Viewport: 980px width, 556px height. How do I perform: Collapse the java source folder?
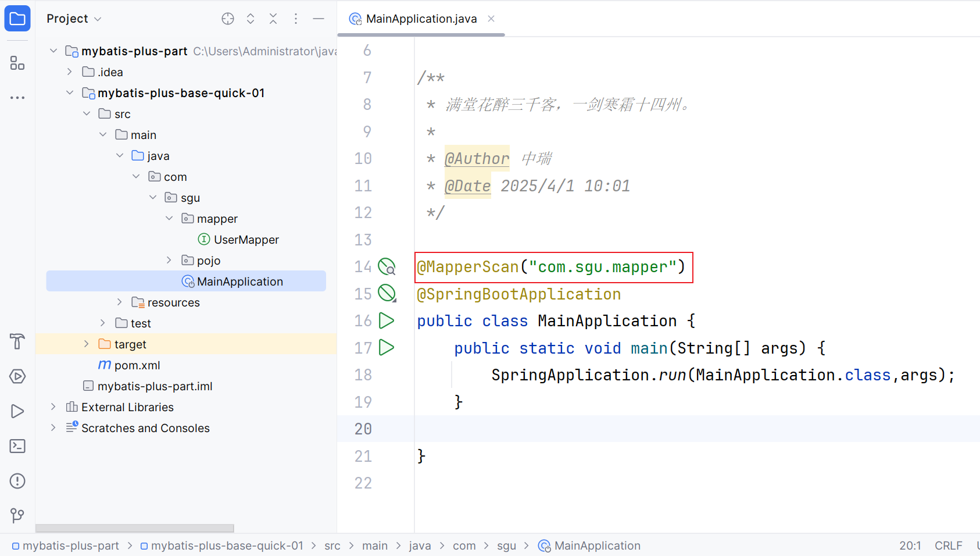120,155
